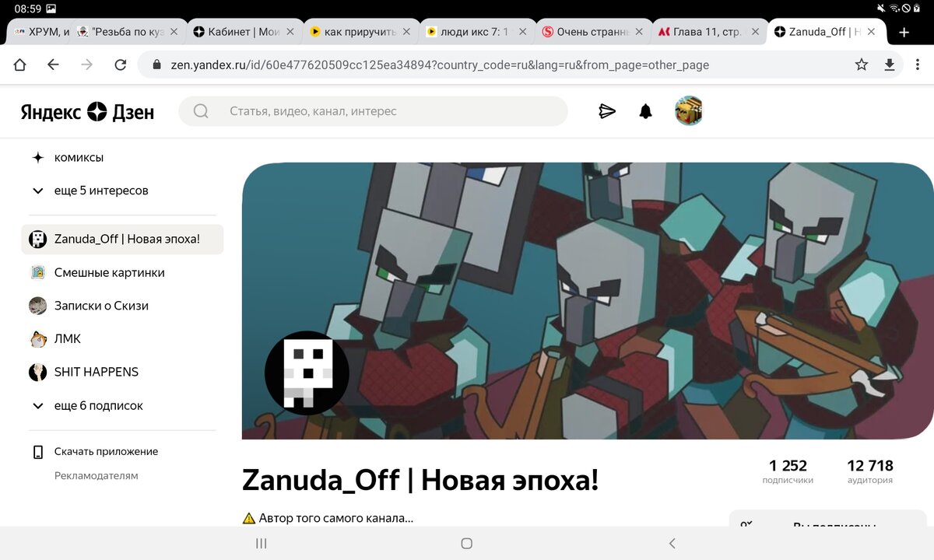
Task: Click the channel banner image
Action: [x=588, y=301]
